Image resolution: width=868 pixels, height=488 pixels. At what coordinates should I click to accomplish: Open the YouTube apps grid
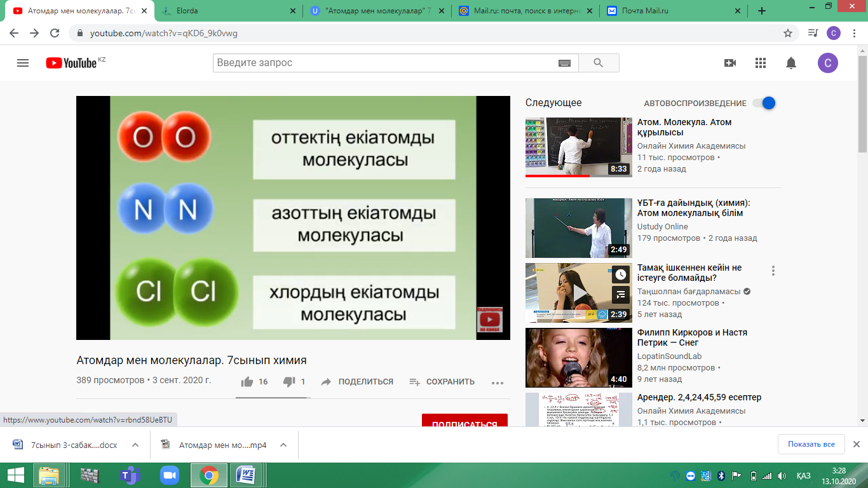[761, 63]
